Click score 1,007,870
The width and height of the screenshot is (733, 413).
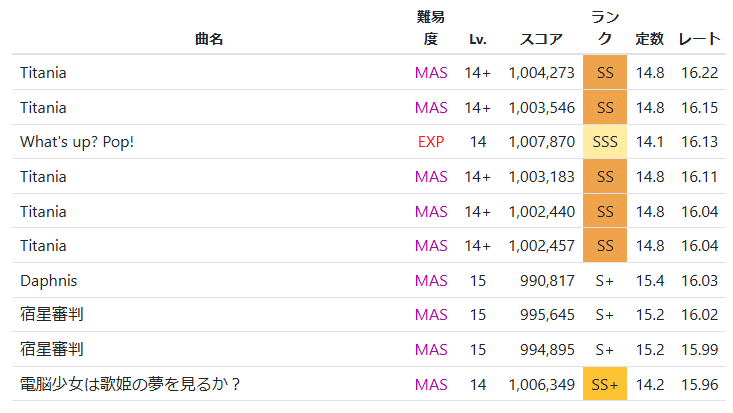click(541, 142)
